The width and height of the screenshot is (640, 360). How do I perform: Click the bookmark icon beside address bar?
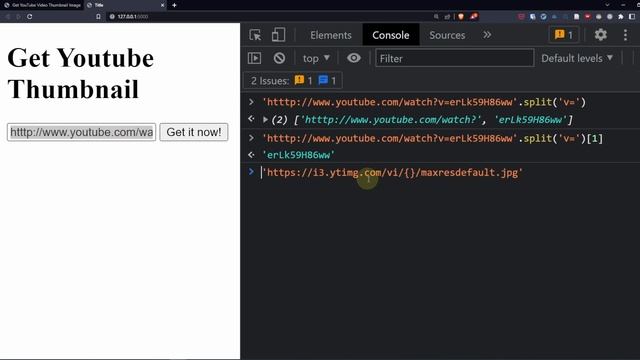pos(98,17)
